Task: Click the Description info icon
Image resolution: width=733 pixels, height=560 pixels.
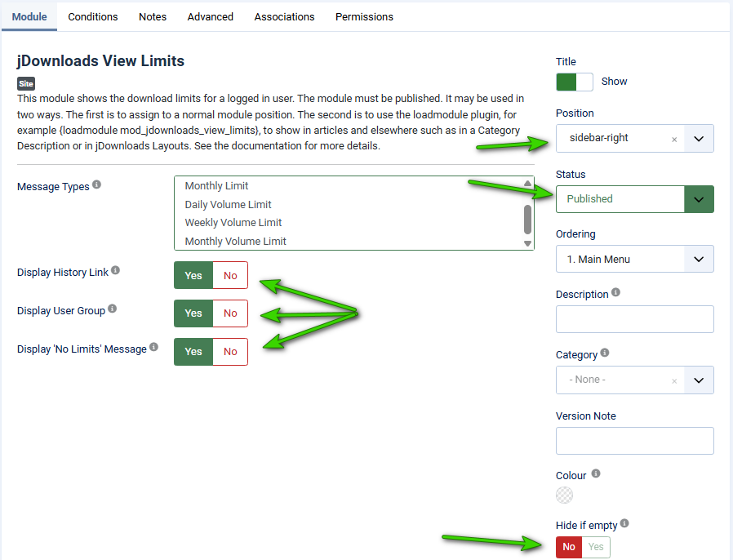Action: point(615,292)
